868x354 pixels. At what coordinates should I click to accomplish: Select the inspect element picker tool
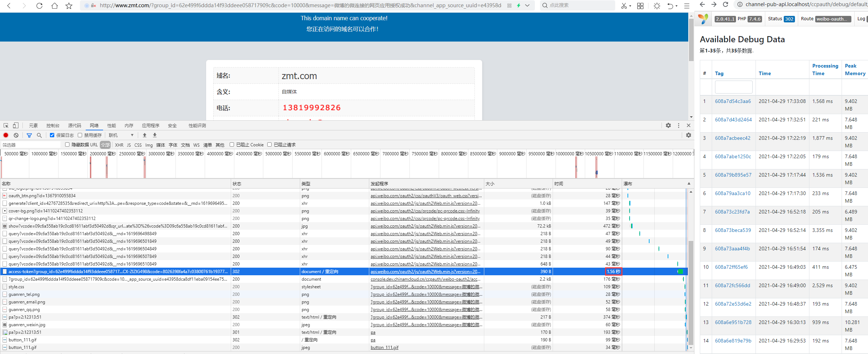tap(6, 125)
